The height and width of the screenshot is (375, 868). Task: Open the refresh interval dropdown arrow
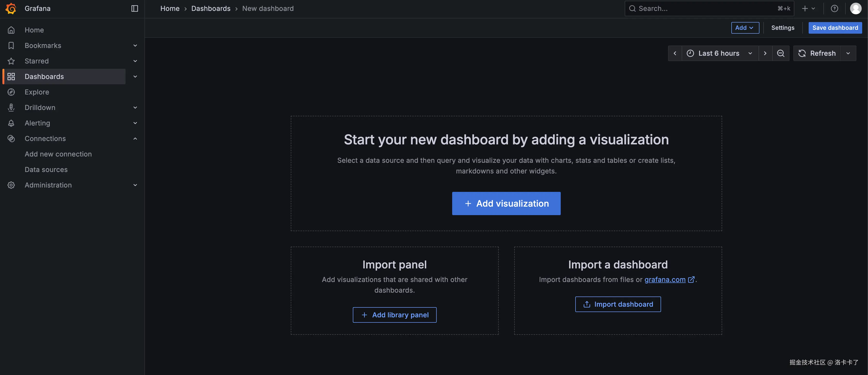coord(848,53)
